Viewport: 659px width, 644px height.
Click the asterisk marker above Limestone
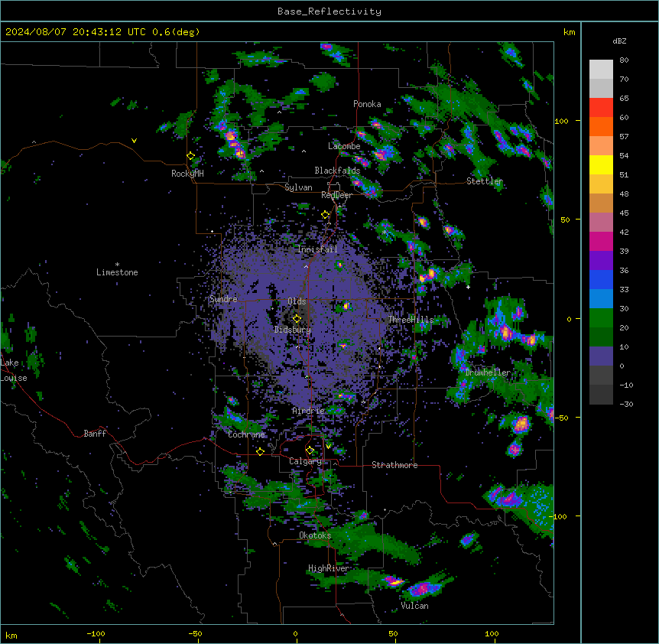click(117, 265)
